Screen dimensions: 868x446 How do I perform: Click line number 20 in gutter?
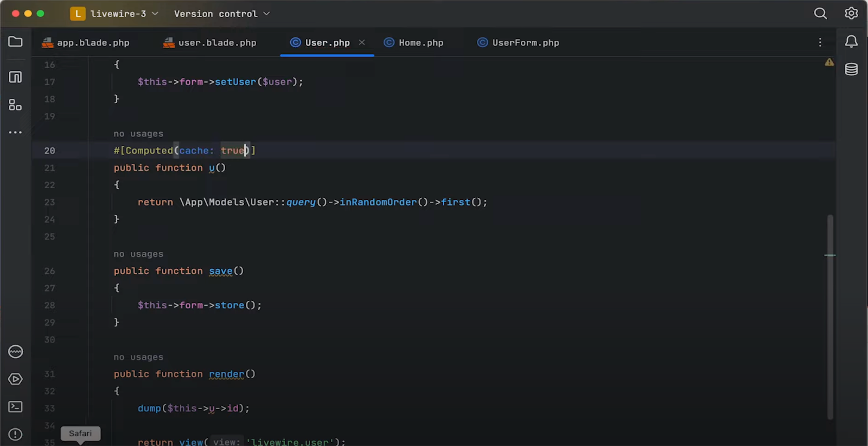point(49,151)
